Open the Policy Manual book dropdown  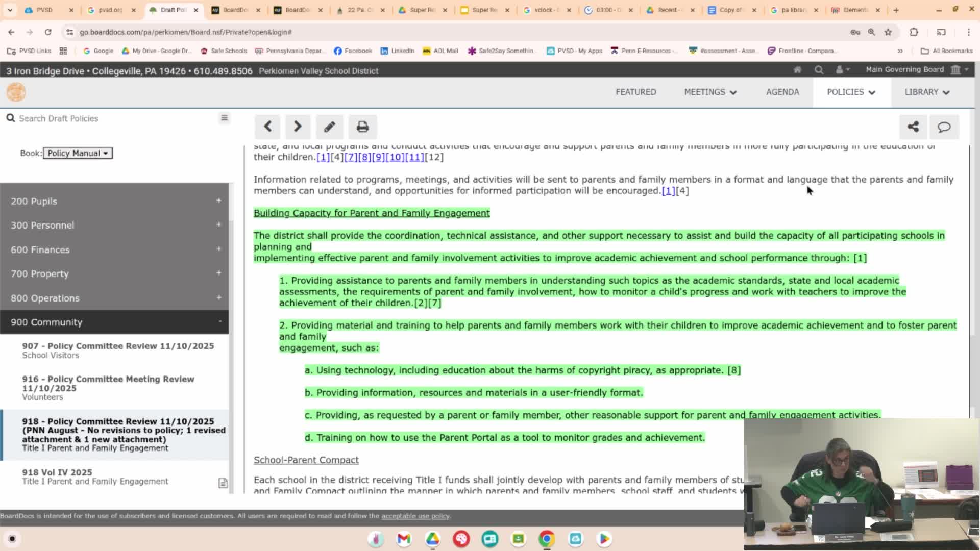pyautogui.click(x=78, y=153)
